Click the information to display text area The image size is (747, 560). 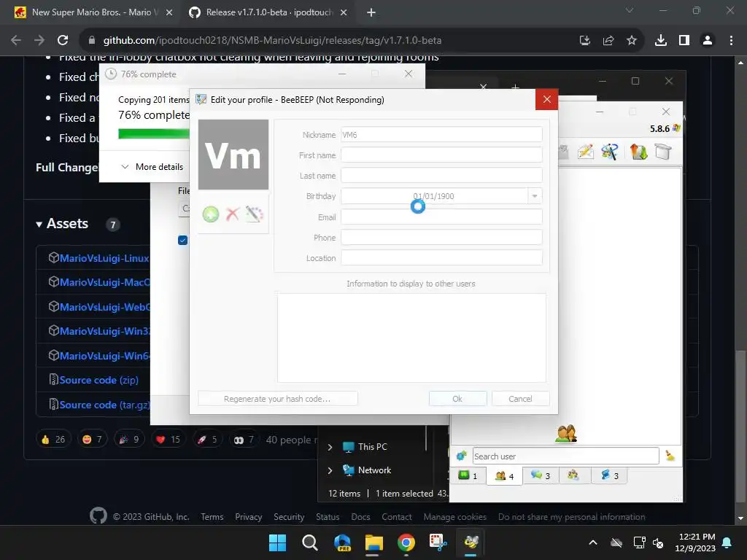point(411,338)
